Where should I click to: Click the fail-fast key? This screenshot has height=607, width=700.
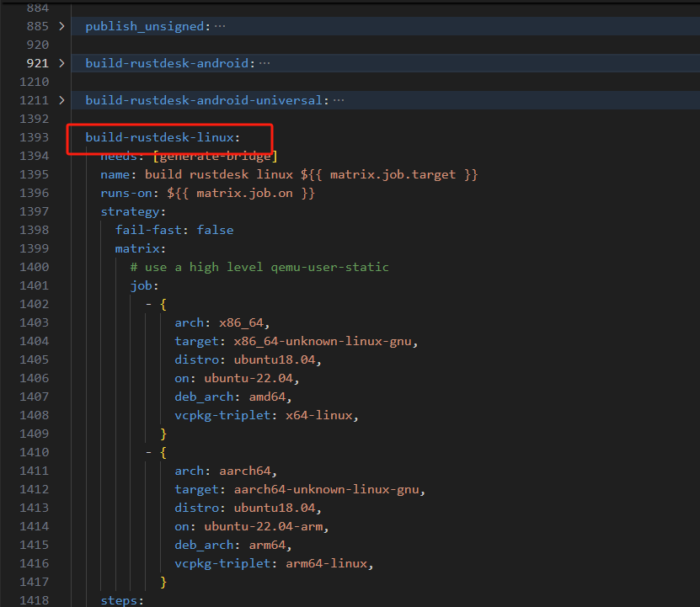tap(148, 231)
